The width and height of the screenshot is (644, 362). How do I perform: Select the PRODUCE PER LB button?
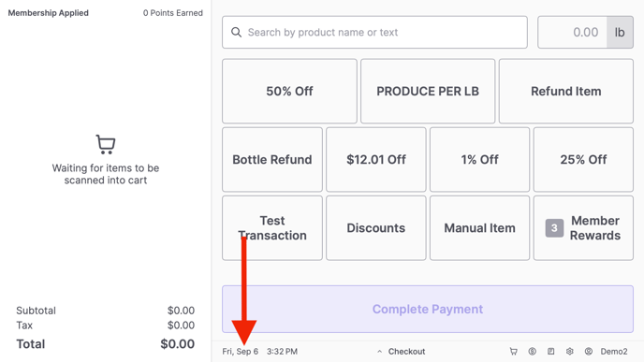(x=428, y=91)
